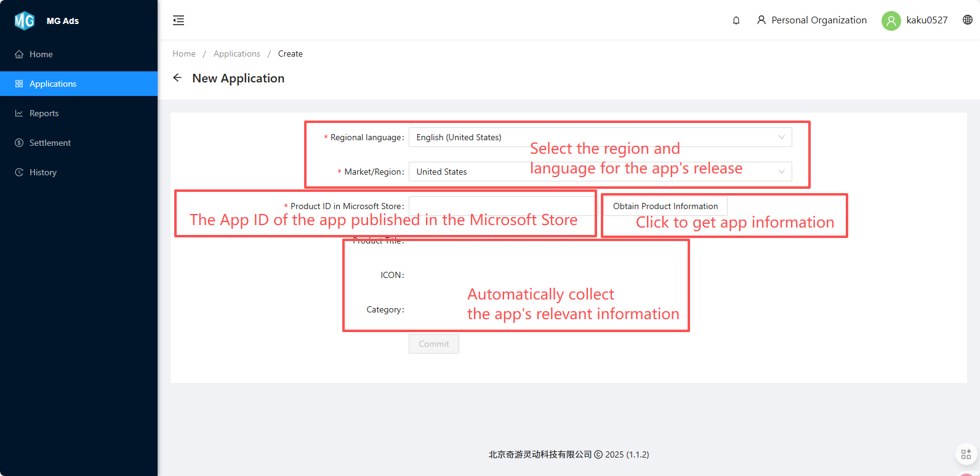Viewport: 980px width, 476px height.
Task: Open Home in the sidebar
Action: pos(41,54)
